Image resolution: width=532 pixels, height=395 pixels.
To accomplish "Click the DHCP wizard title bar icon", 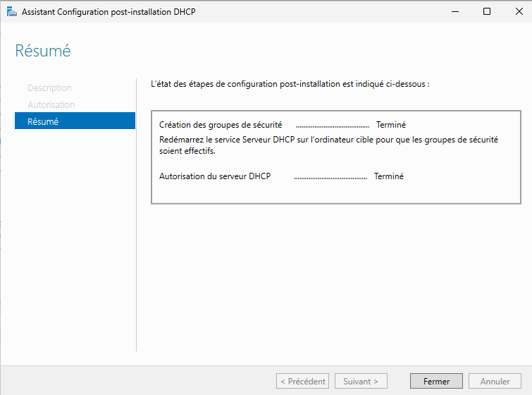I will click(11, 11).
